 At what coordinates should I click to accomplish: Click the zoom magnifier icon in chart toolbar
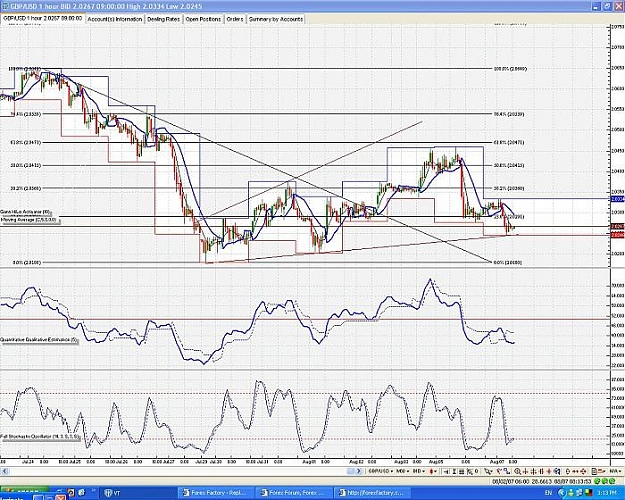click(x=517, y=471)
